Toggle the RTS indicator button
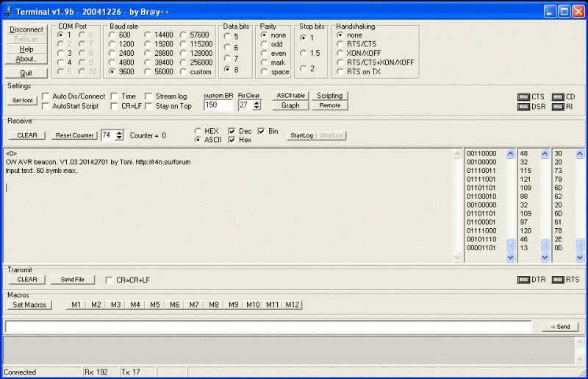This screenshot has width=588, height=379. click(558, 280)
